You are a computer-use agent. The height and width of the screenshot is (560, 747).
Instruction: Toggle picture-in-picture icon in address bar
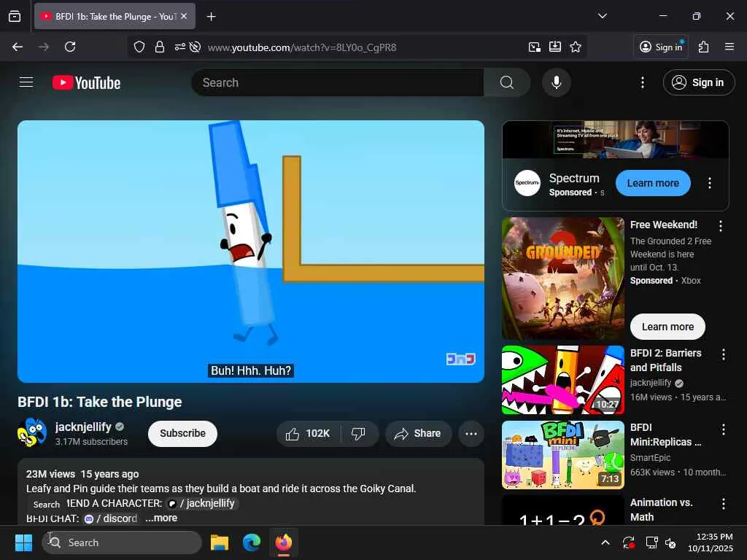click(535, 47)
